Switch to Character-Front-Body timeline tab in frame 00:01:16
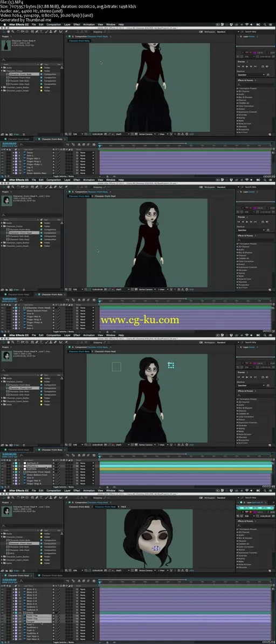The width and height of the screenshot is (276, 644). (52, 139)
